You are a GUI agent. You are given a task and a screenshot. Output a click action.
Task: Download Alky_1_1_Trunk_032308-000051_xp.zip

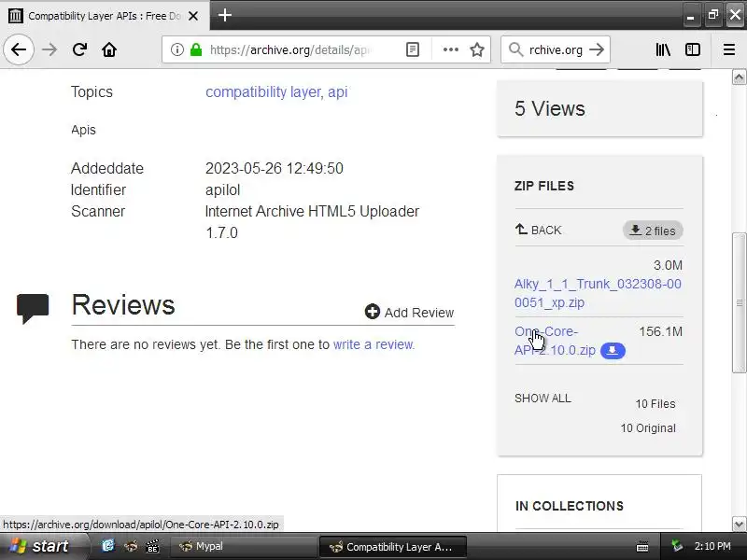598,293
